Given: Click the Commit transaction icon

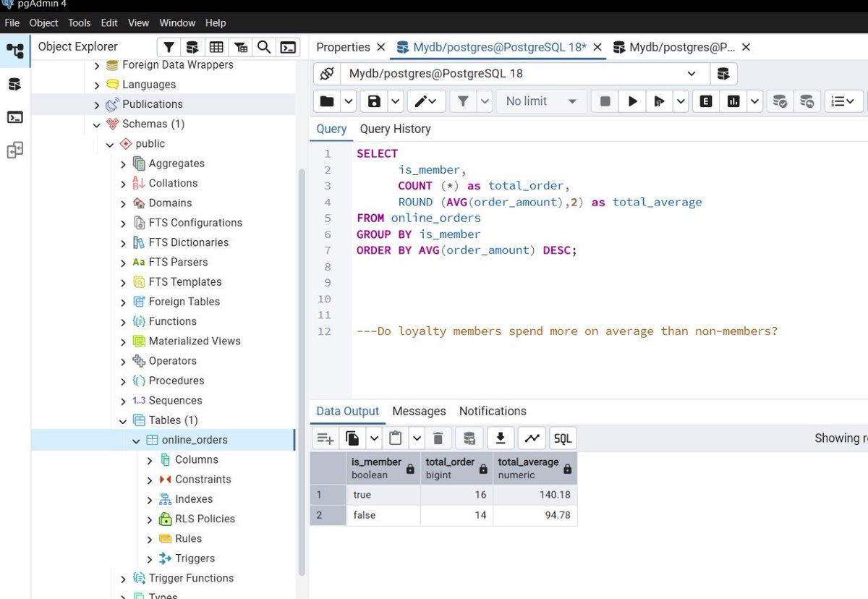Looking at the screenshot, I should (x=780, y=101).
